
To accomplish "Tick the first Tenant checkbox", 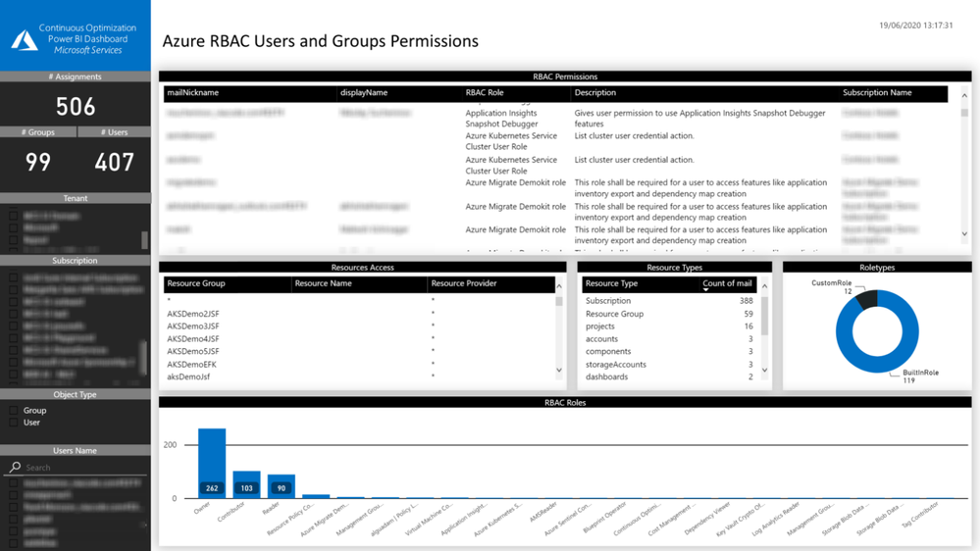I will [x=13, y=216].
